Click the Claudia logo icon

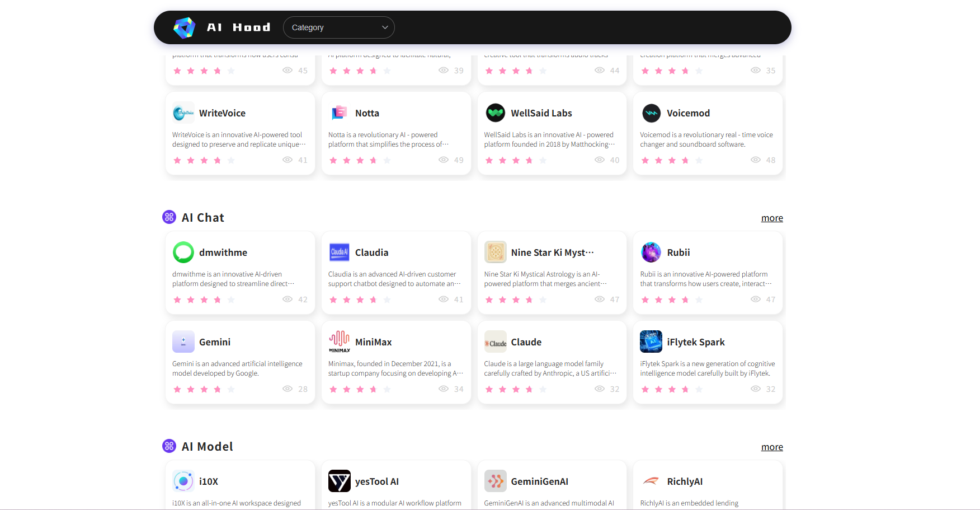(x=338, y=252)
